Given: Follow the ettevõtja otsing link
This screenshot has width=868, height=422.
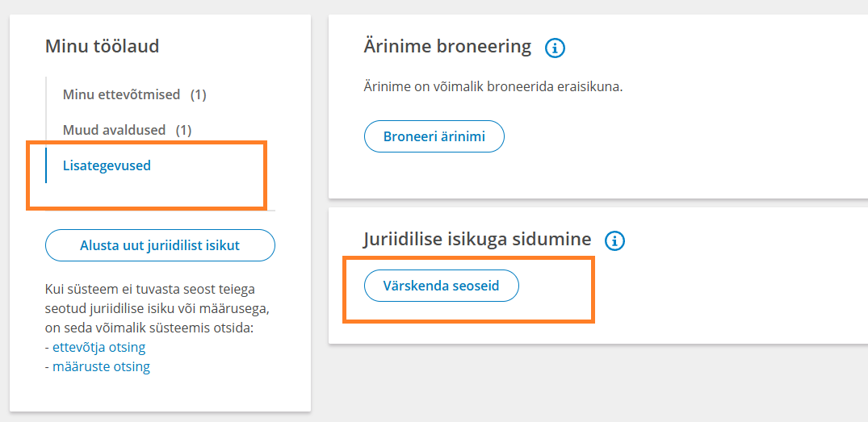Looking at the screenshot, I should pyautogui.click(x=99, y=347).
